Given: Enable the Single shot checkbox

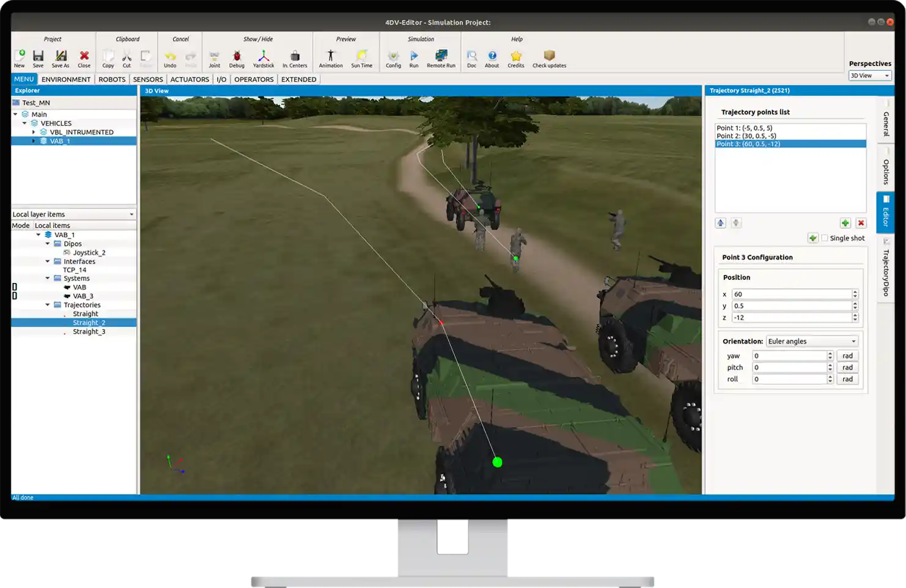Looking at the screenshot, I should tap(825, 238).
